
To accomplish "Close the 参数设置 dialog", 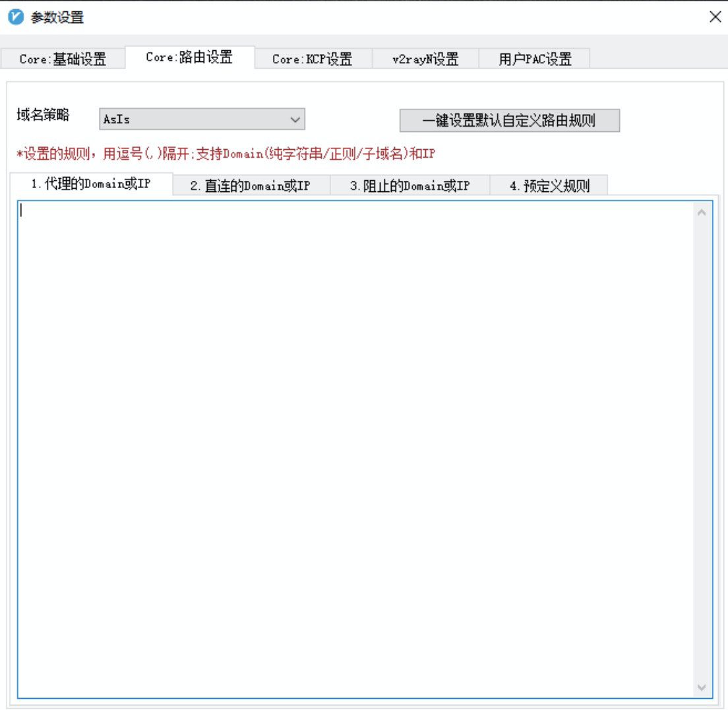I will pyautogui.click(x=715, y=18).
